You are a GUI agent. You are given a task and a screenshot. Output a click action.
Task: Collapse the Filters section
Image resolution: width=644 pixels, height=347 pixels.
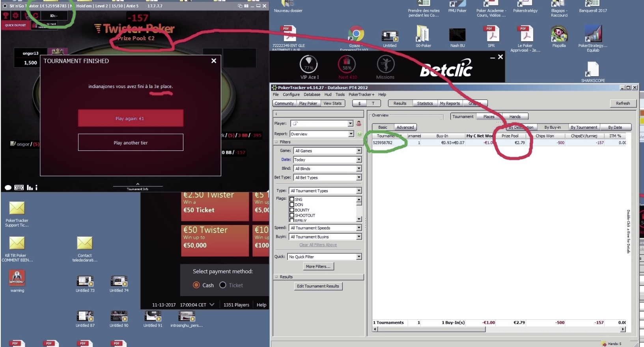pyautogui.click(x=276, y=142)
